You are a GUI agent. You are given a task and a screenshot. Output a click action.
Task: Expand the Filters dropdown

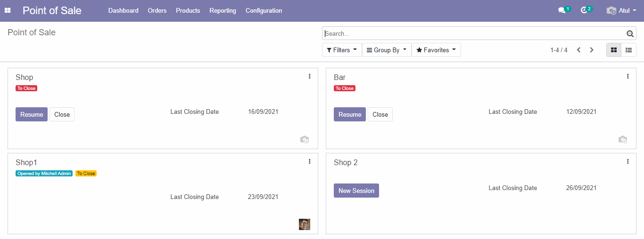pyautogui.click(x=342, y=50)
